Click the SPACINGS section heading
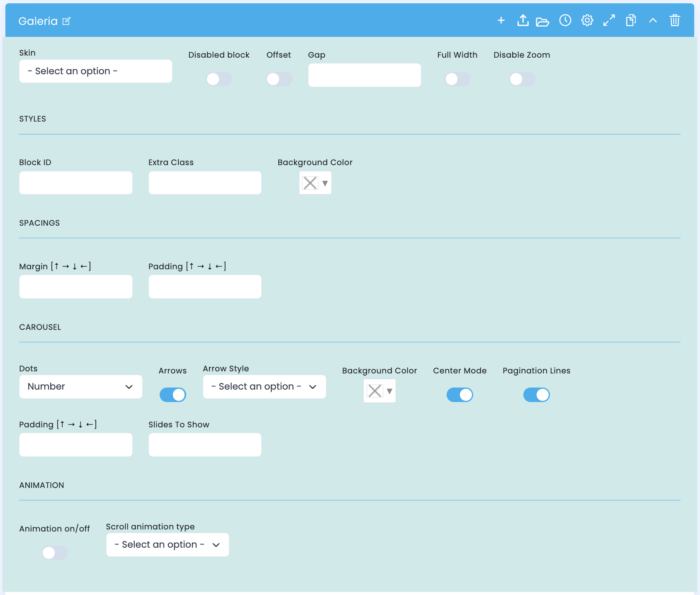Screen dimensions: 700x595 (x=39, y=223)
